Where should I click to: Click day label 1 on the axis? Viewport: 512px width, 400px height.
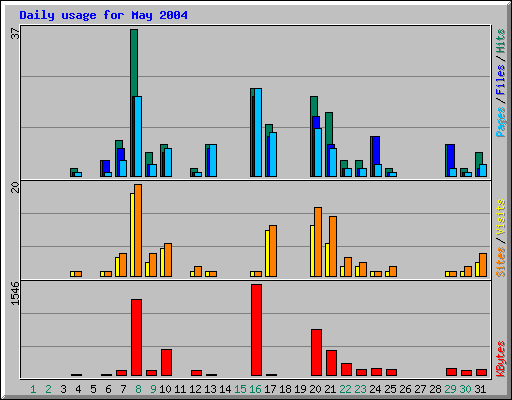[33, 389]
